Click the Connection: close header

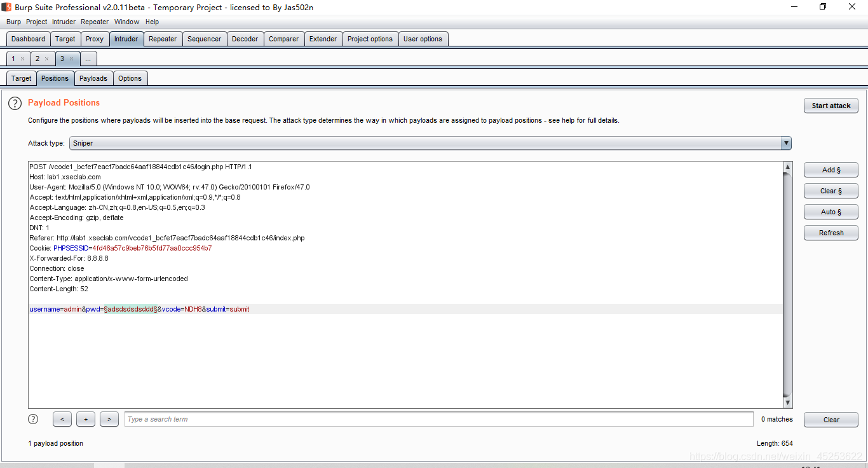(x=57, y=268)
